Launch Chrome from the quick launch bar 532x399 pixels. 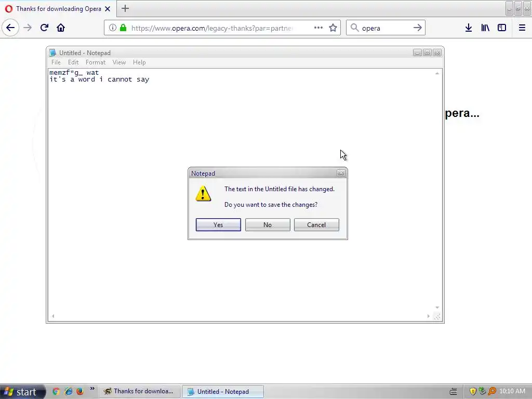[x=56, y=391]
